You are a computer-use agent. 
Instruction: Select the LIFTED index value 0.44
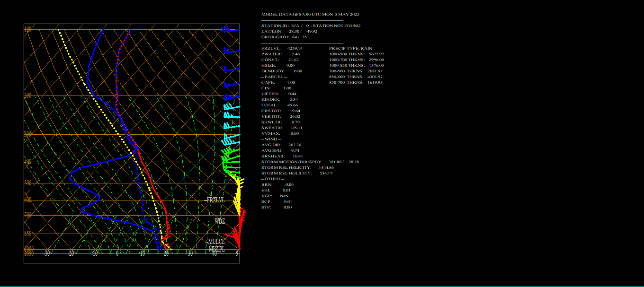click(292, 94)
